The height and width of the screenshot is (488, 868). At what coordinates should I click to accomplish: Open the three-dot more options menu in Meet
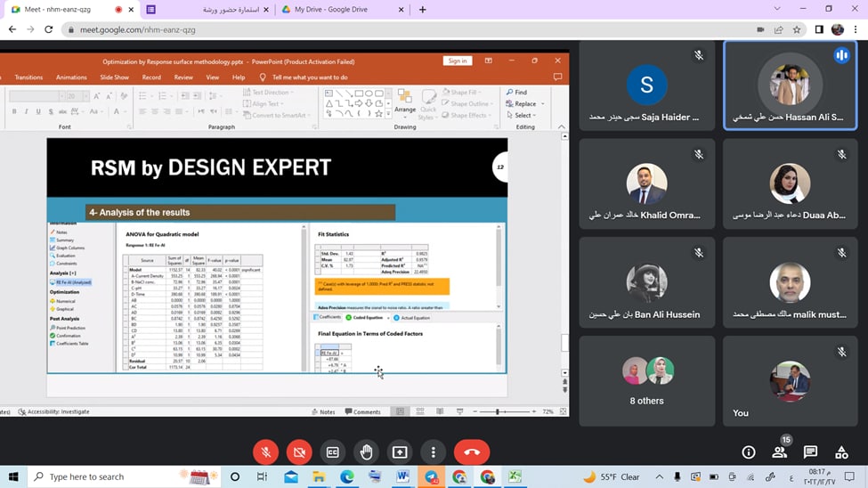[434, 451]
